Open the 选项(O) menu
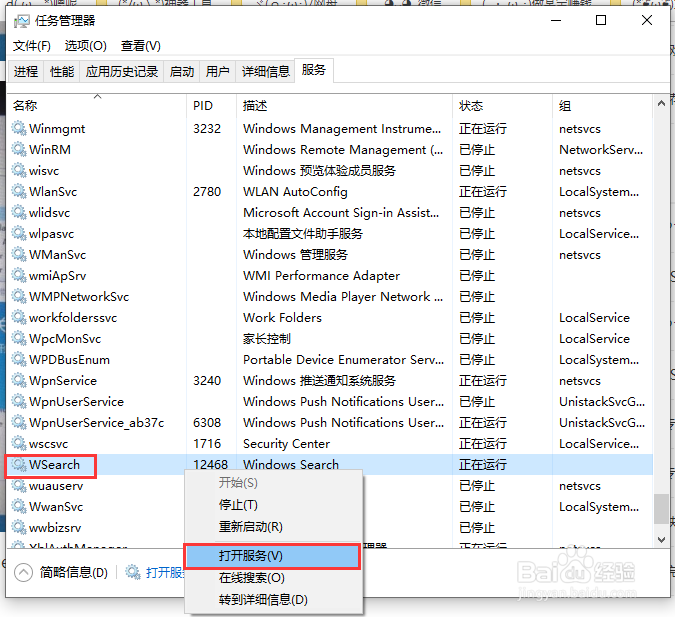Screen dimensions: 675x617 (x=86, y=46)
